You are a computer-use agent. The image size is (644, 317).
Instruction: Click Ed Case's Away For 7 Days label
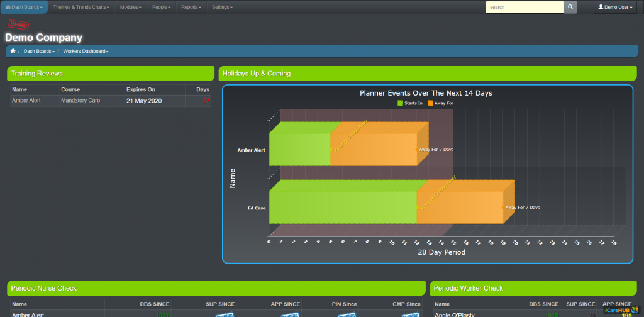523,208
